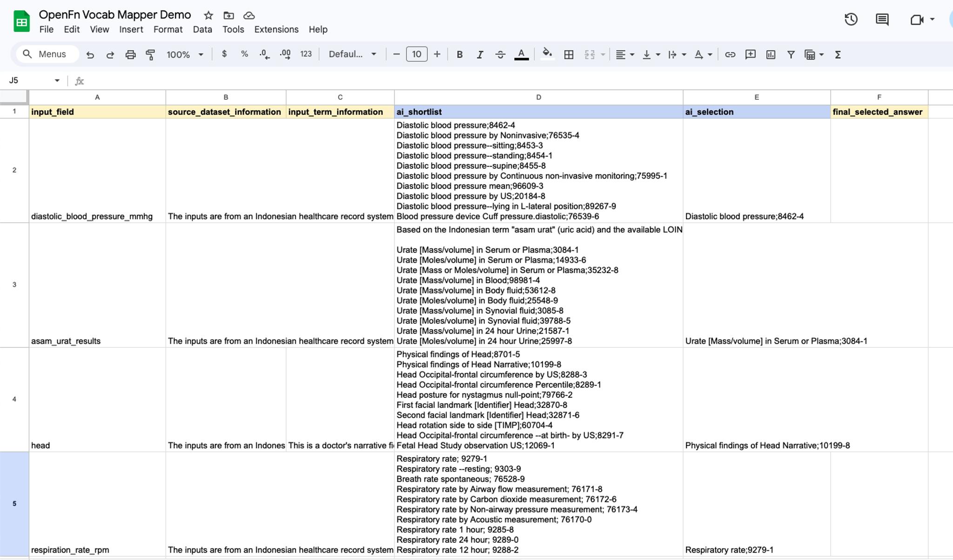Toggle strikethrough formatting
Viewport: 953px width, 560px height.
point(500,54)
